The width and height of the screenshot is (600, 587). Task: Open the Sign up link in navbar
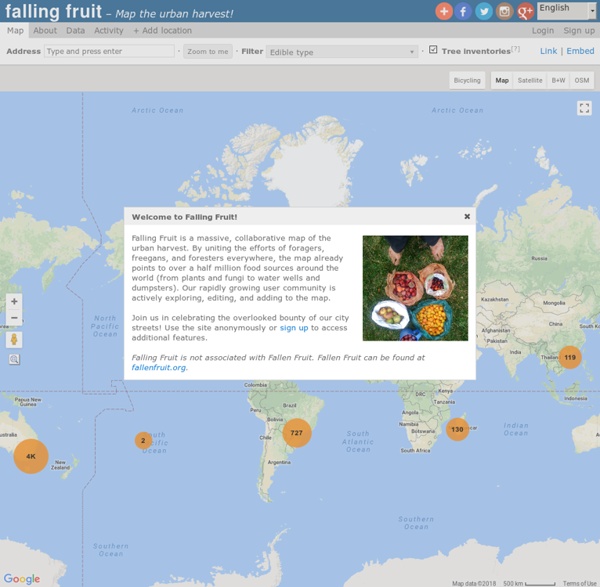click(579, 31)
